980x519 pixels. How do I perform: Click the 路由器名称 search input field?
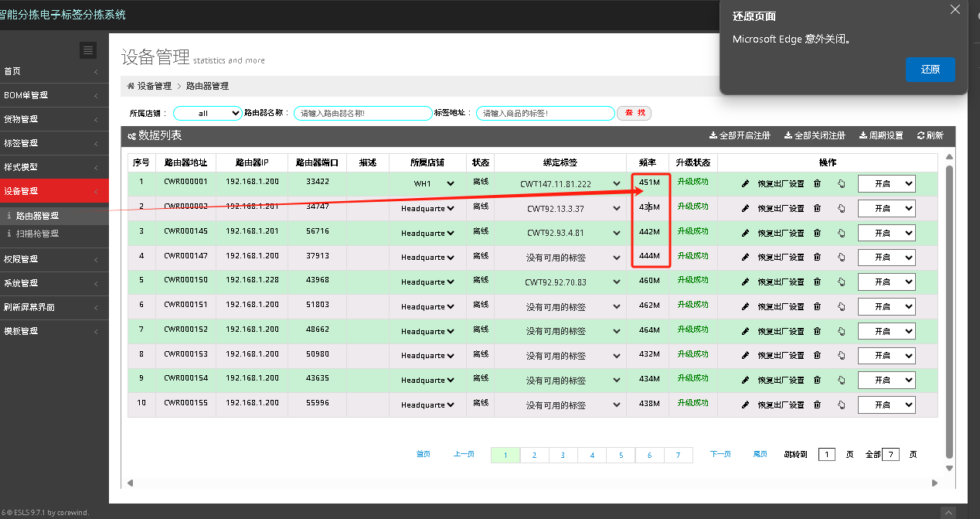tap(362, 113)
